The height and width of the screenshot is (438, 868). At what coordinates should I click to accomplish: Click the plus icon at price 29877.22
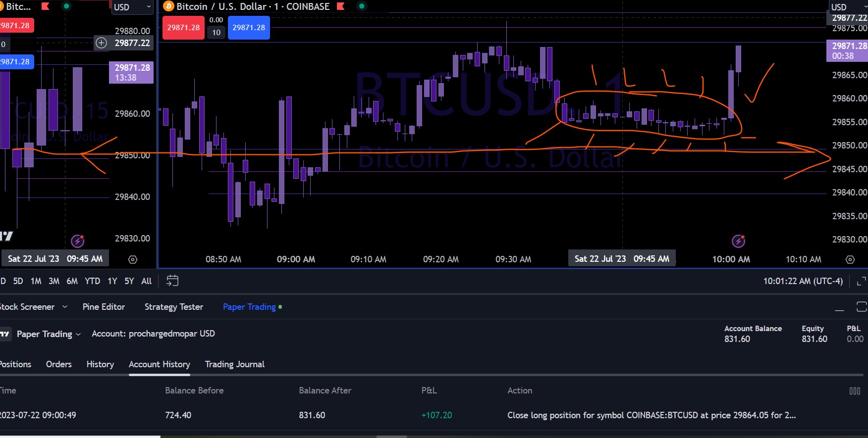point(101,43)
